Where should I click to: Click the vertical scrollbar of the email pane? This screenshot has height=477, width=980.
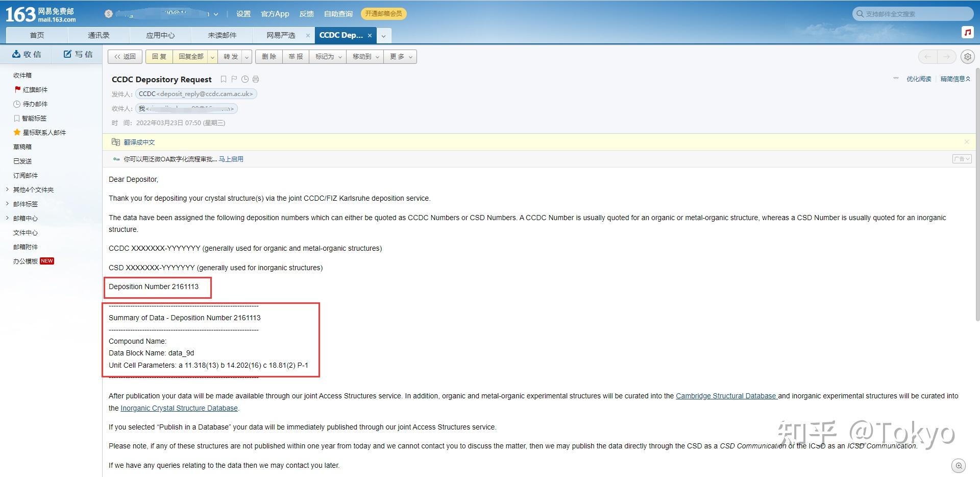(977, 194)
